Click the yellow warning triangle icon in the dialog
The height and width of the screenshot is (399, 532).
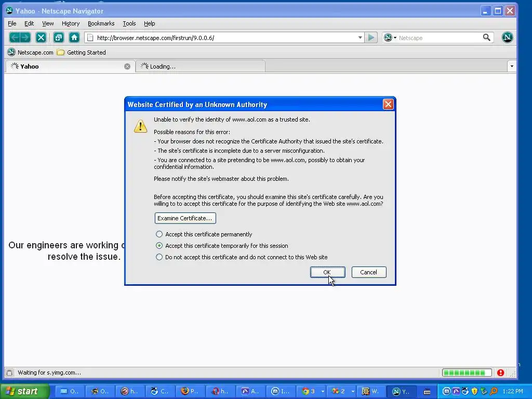coord(140,126)
